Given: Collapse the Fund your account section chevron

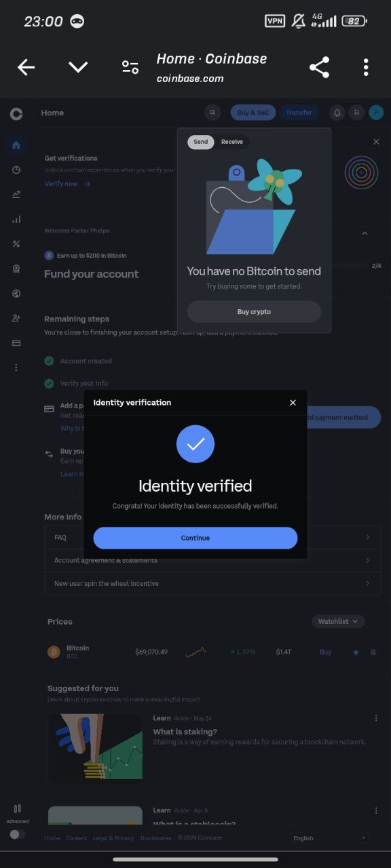Looking at the screenshot, I should (365, 233).
